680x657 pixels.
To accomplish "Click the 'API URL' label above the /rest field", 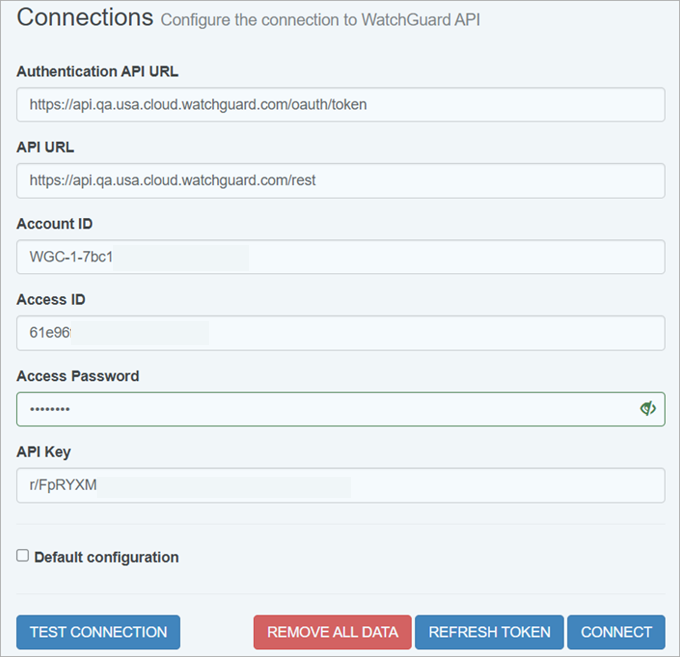I will (x=45, y=147).
